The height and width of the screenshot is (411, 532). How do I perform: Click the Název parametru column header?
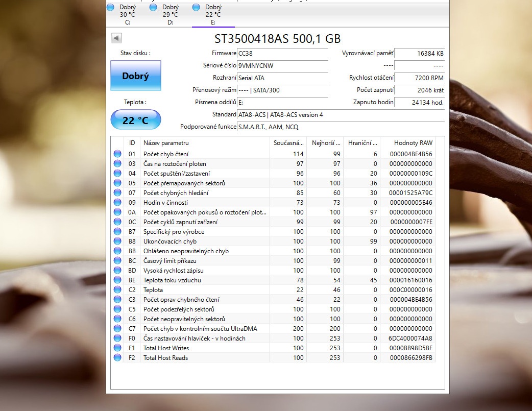205,143
